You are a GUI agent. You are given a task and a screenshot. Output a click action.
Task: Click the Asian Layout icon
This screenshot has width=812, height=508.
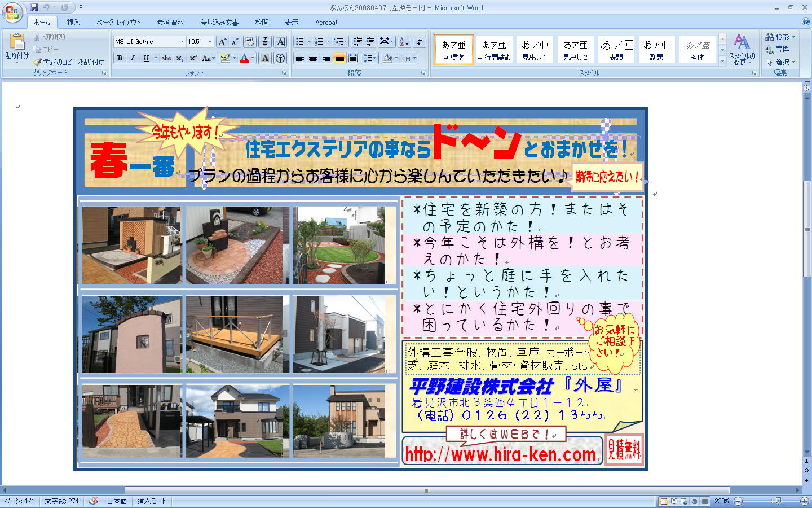pyautogui.click(x=386, y=42)
